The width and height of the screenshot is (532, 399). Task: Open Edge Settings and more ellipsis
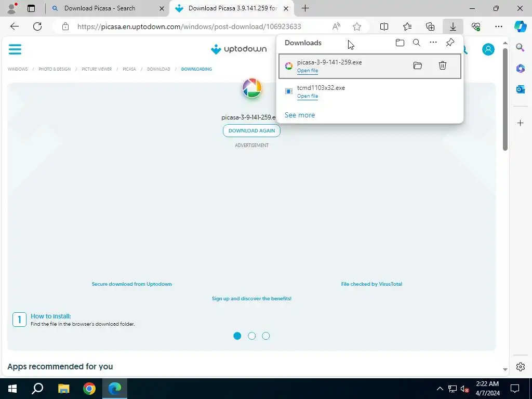[x=499, y=26]
